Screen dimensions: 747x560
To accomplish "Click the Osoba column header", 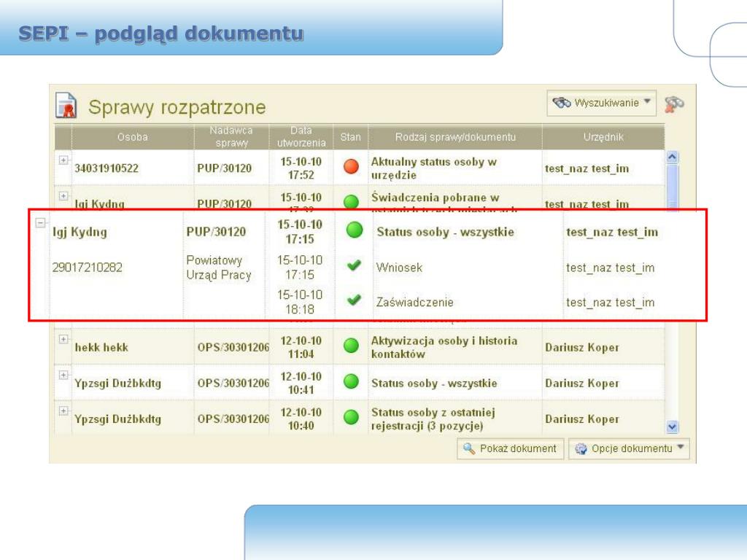I will pyautogui.click(x=133, y=137).
